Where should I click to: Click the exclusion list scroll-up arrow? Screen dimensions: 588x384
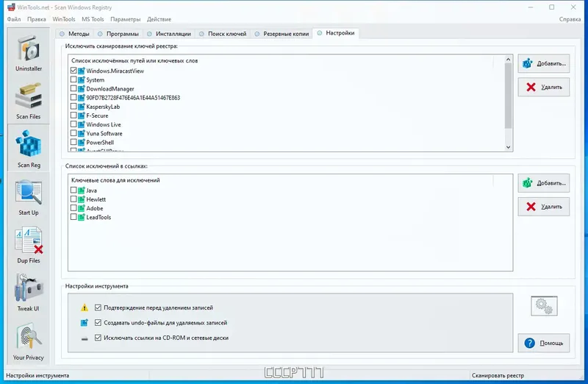point(508,60)
